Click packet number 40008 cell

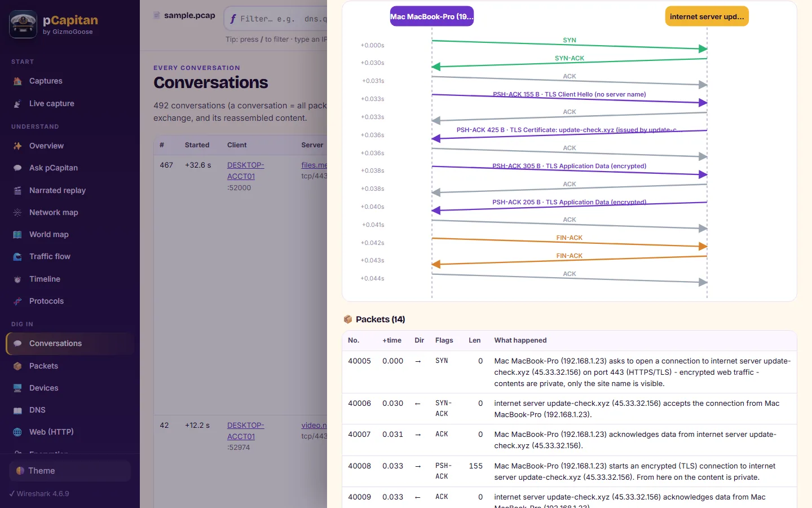[x=359, y=466]
